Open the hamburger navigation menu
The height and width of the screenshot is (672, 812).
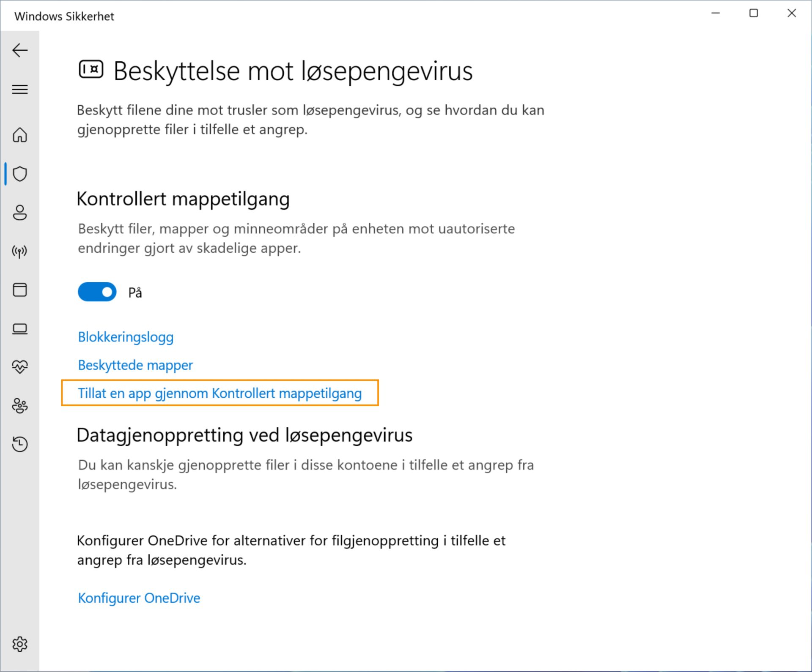(x=20, y=90)
